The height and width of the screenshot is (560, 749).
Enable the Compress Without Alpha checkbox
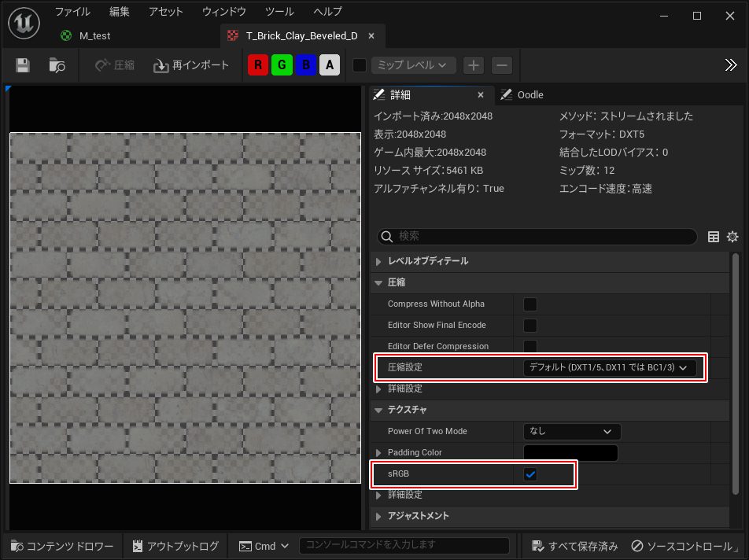point(530,304)
